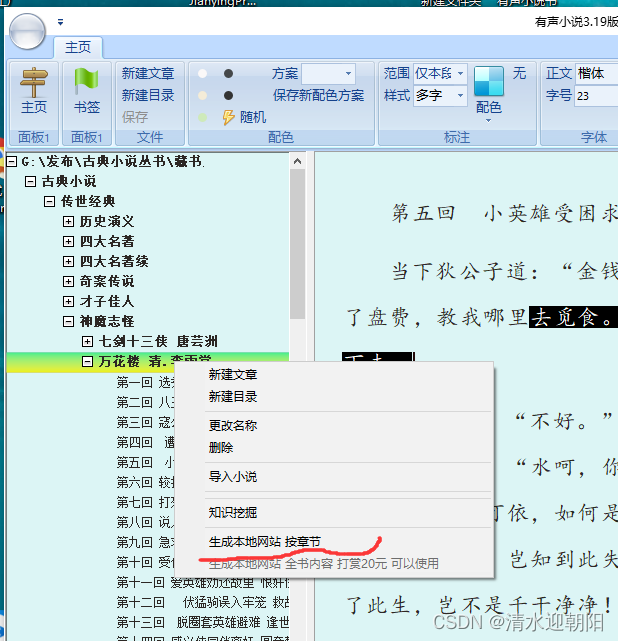Select the 第九回 chapter row
Screen dimensions: 618x641
pyautogui.click(x=145, y=542)
